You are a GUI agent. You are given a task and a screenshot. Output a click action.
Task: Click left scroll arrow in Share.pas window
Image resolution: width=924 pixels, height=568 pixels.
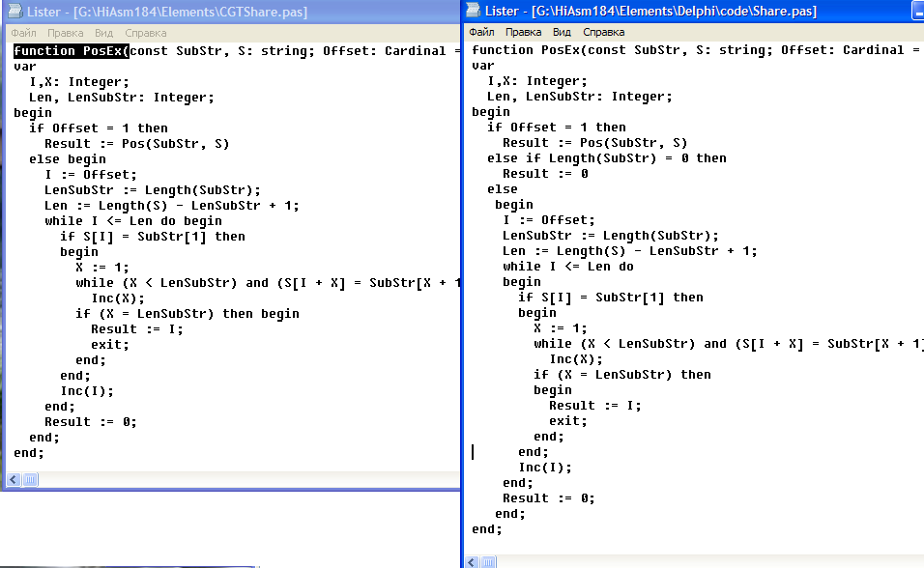pyautogui.click(x=472, y=561)
